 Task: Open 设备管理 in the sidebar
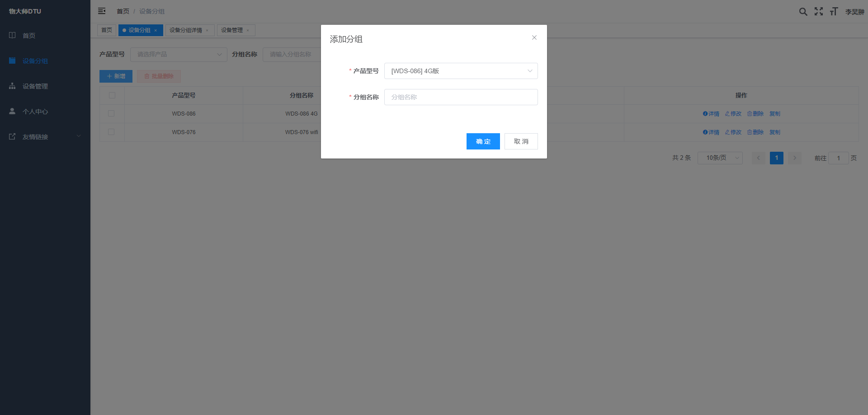[35, 86]
